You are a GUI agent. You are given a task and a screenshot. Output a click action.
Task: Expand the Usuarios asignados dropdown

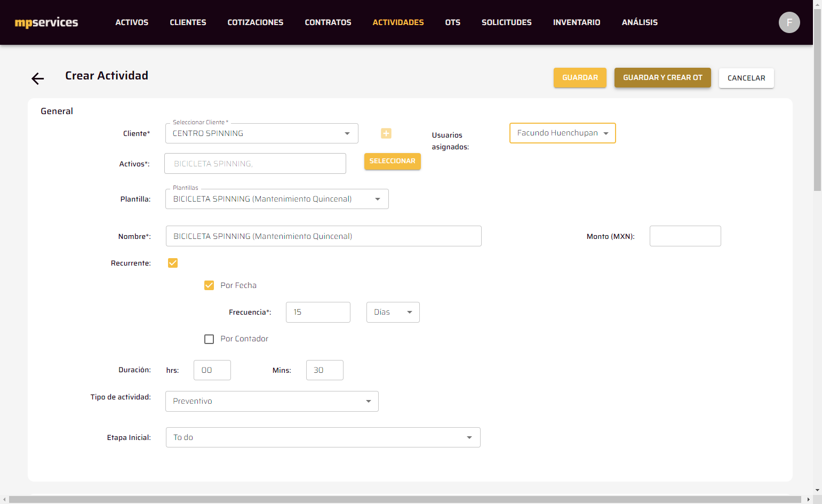click(x=563, y=133)
